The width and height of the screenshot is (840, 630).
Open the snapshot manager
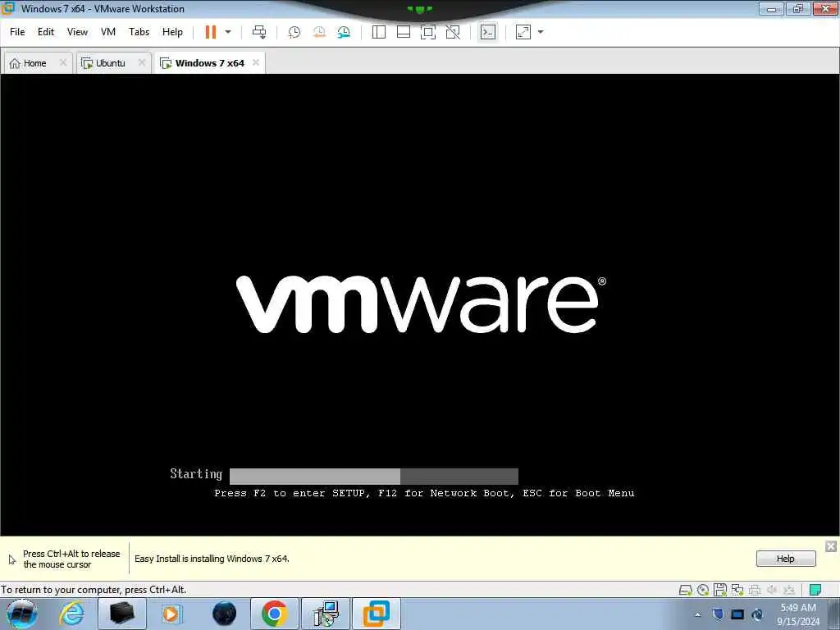click(x=344, y=32)
